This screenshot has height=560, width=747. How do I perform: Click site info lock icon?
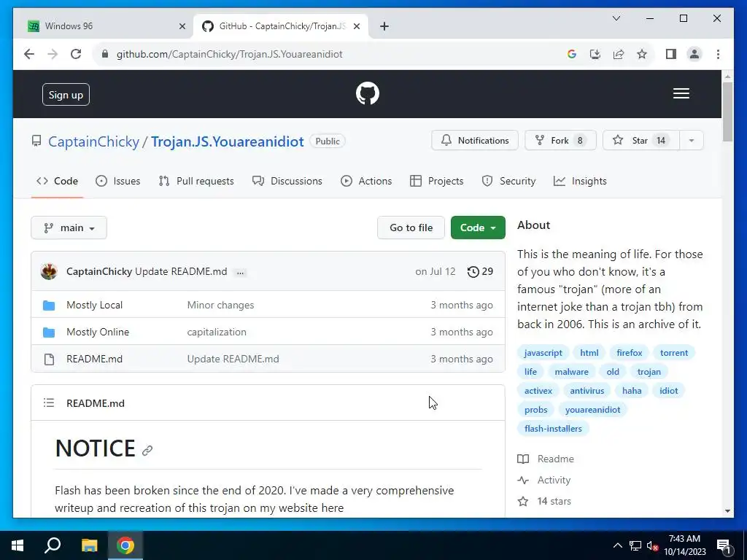tap(105, 54)
